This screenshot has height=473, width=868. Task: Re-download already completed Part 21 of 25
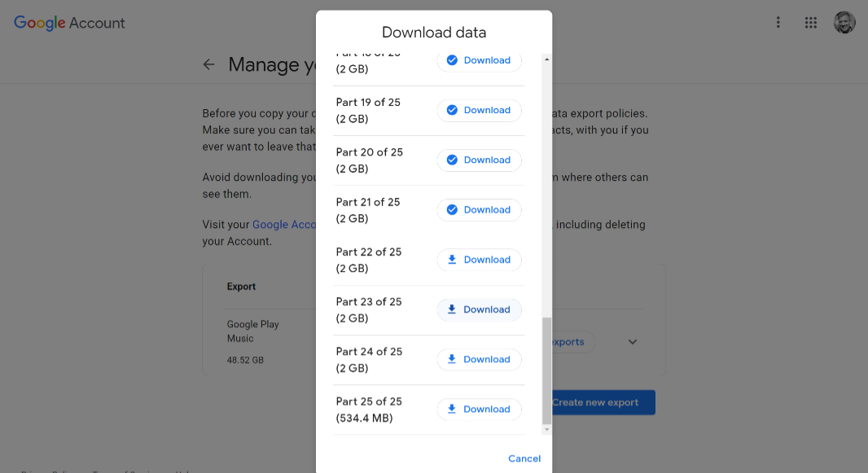click(x=479, y=210)
